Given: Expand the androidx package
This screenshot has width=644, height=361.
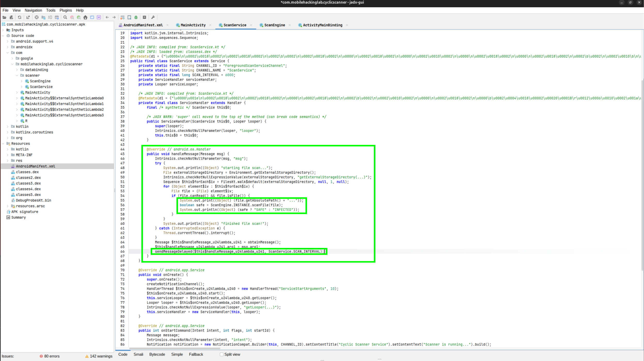Looking at the screenshot, I should pyautogui.click(x=8, y=47).
